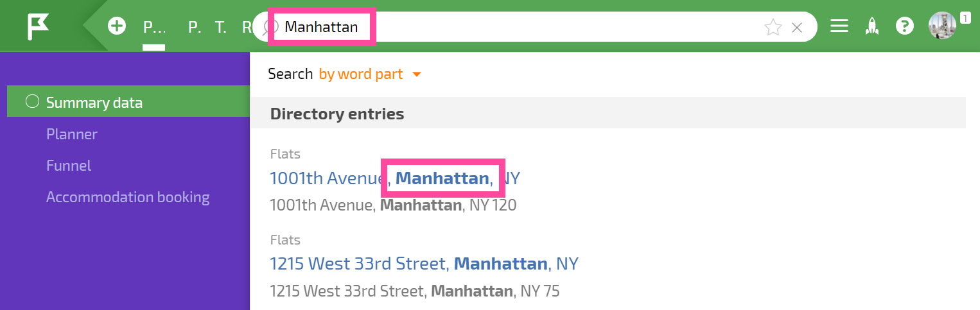Click the magnifier search icon
980x310 pixels.
[x=271, y=27]
